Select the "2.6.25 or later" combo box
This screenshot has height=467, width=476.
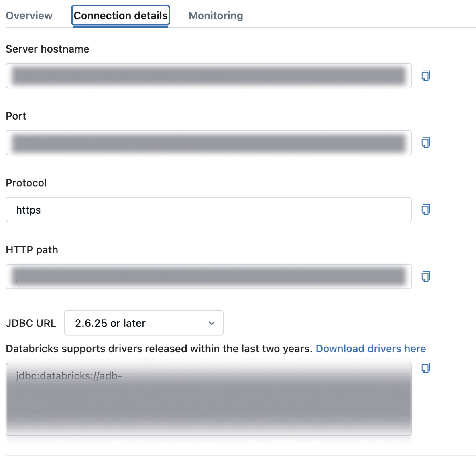[144, 323]
